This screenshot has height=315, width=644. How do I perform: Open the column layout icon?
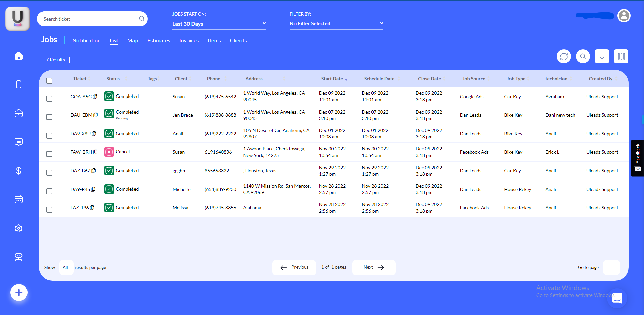621,56
